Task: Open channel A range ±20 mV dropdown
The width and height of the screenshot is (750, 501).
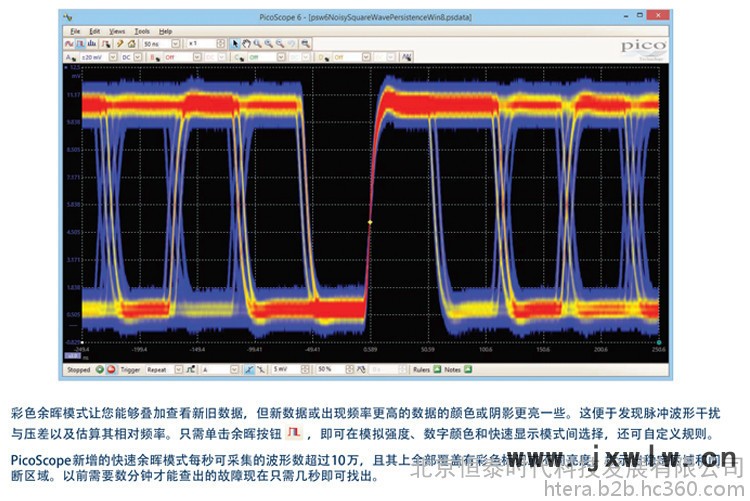Action: [113, 57]
